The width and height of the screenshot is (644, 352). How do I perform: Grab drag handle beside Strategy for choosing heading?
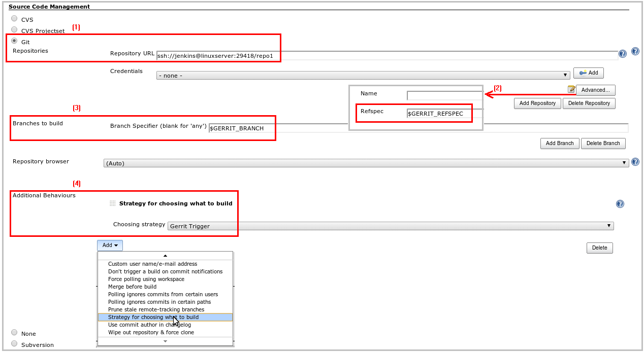click(x=113, y=203)
